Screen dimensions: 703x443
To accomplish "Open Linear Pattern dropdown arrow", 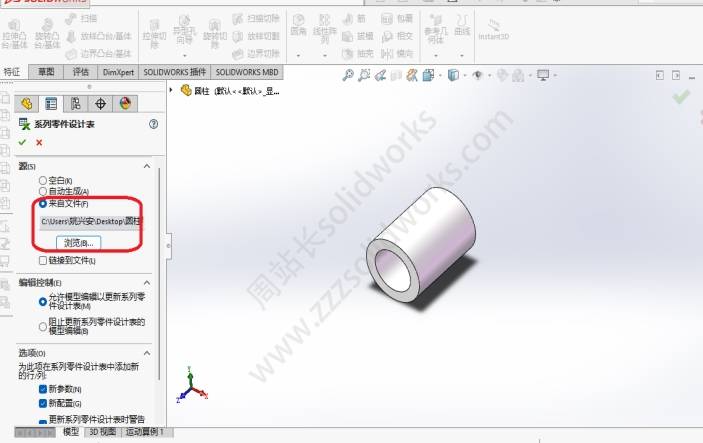I will (x=325, y=56).
